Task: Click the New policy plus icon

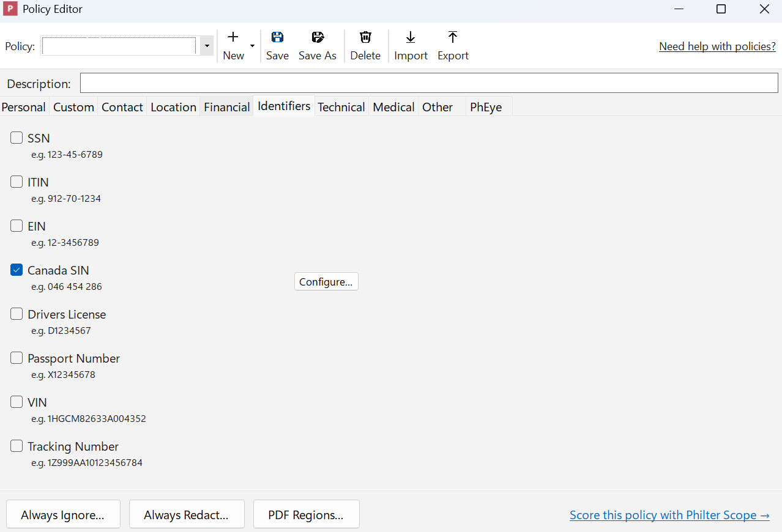Action: [x=233, y=37]
